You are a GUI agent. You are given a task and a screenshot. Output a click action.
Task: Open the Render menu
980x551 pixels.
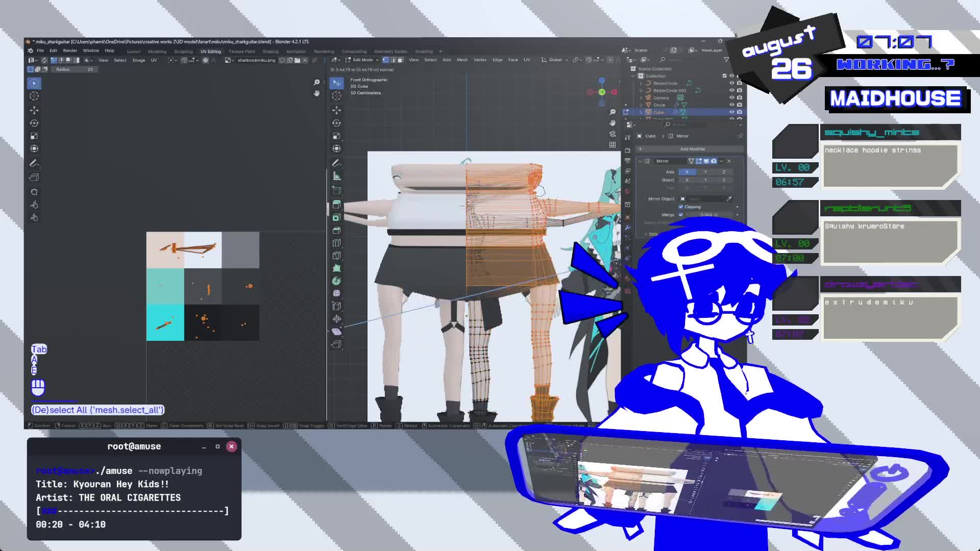click(70, 51)
